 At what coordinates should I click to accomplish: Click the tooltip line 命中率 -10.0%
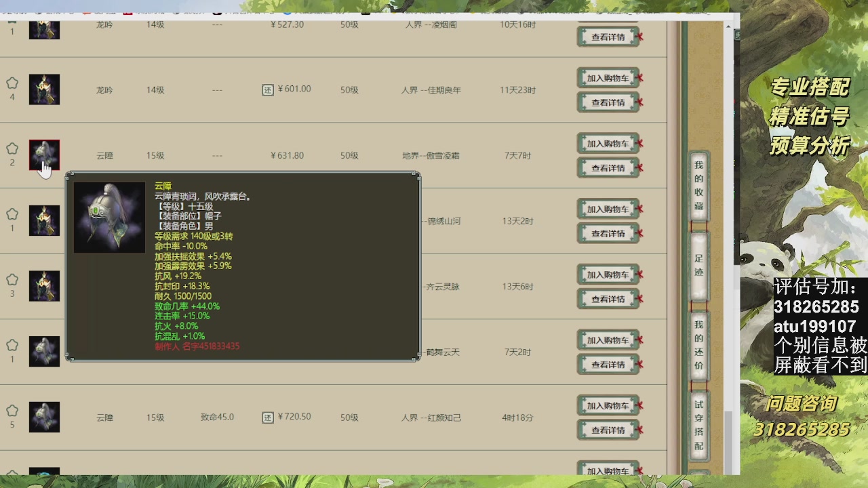[181, 246]
